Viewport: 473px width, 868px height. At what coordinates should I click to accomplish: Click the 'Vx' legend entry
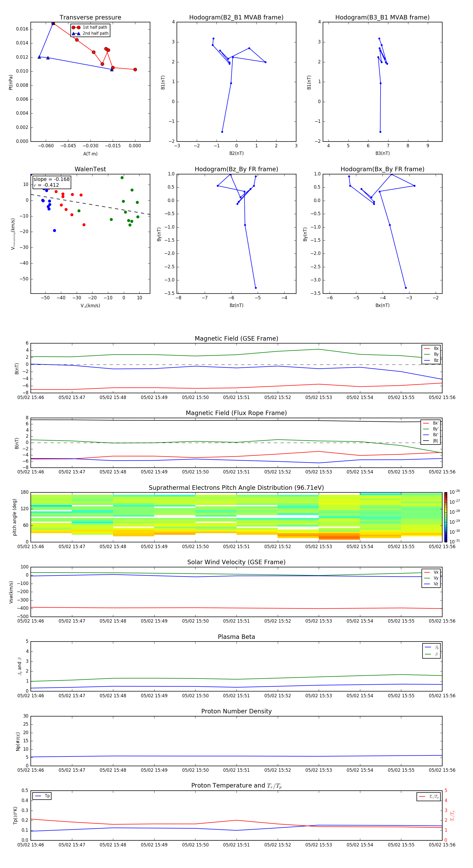click(431, 573)
